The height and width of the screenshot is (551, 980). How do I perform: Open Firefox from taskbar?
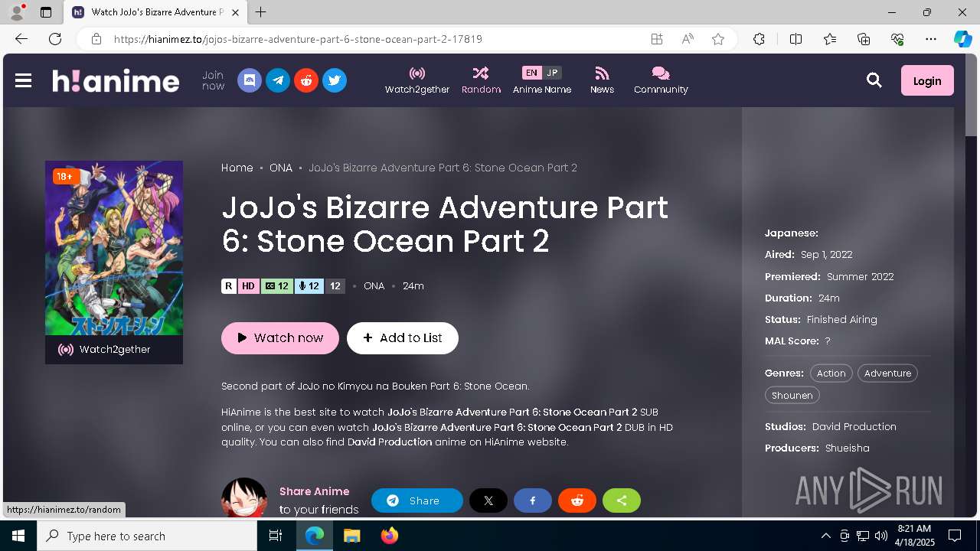pos(389,536)
